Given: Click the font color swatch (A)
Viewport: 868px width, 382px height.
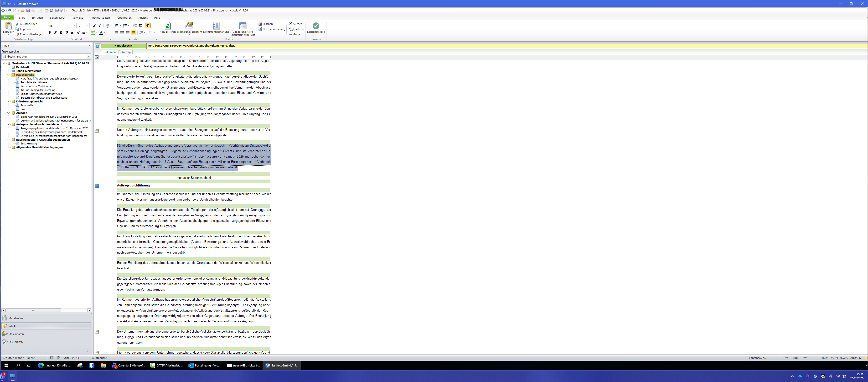Looking at the screenshot, I should 101,33.
